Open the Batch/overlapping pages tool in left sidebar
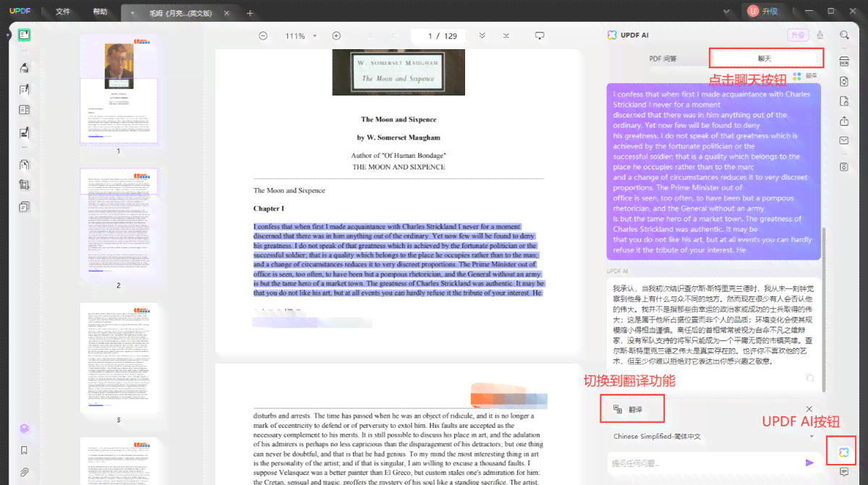 tap(24, 207)
